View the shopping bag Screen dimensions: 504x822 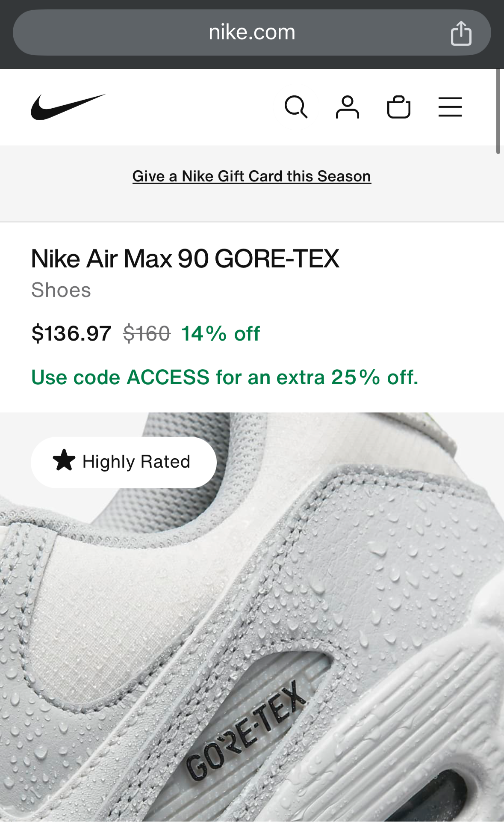point(399,107)
